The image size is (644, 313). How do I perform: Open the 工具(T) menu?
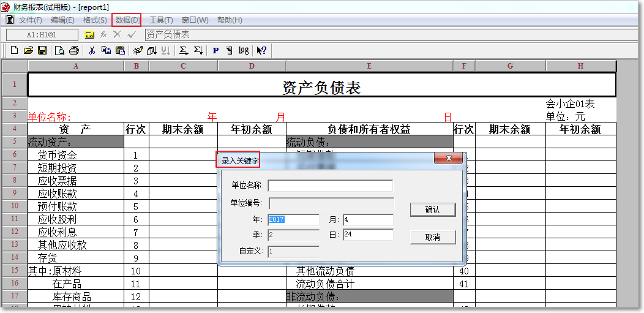click(x=161, y=20)
